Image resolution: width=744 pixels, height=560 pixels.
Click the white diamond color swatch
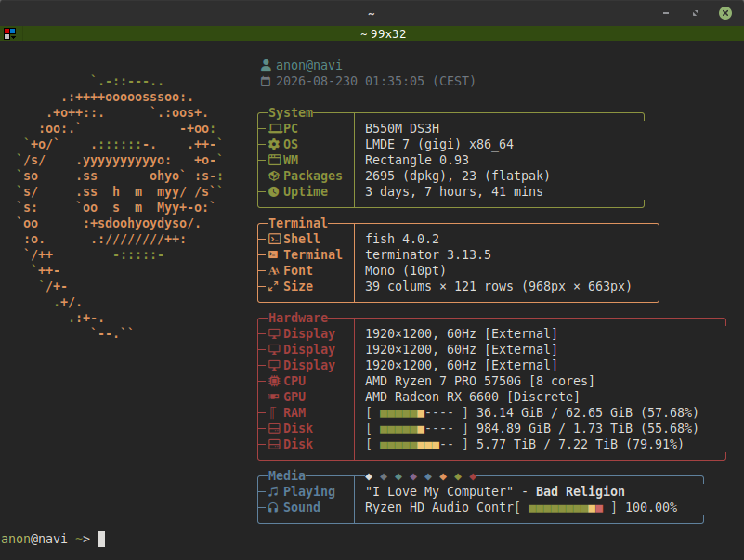pos(369,476)
